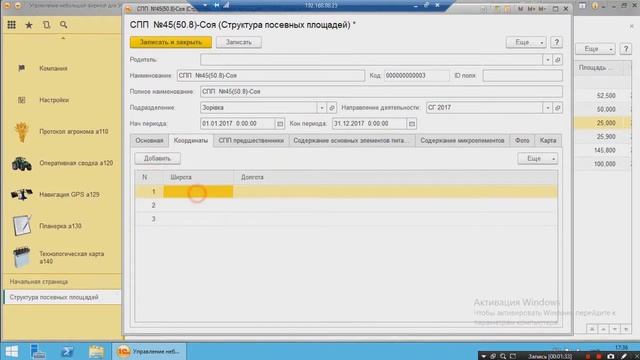
Task: Click the Код input field
Action: [416, 76]
